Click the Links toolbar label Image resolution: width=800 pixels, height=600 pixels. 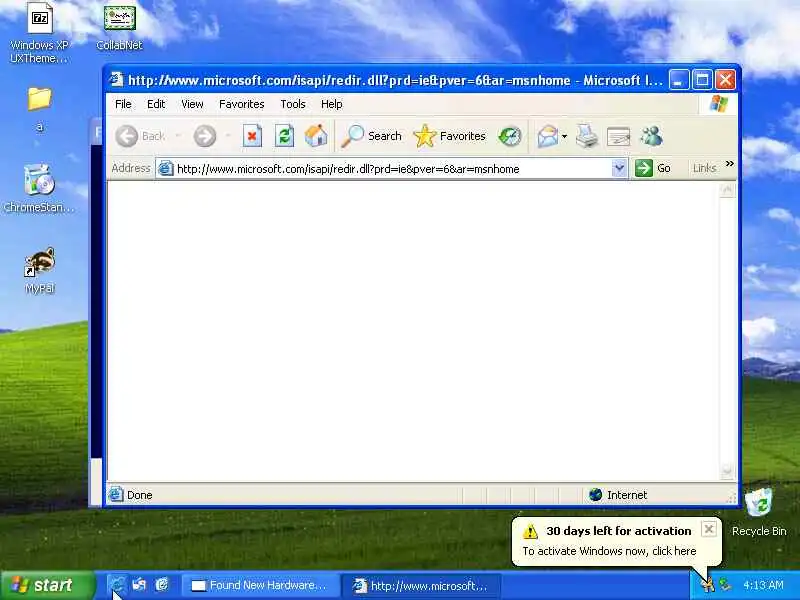tap(705, 168)
